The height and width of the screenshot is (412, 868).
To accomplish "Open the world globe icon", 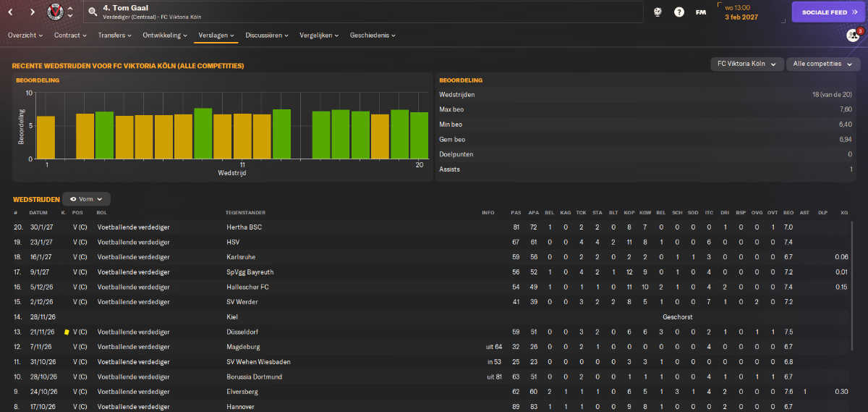I will click(x=658, y=12).
